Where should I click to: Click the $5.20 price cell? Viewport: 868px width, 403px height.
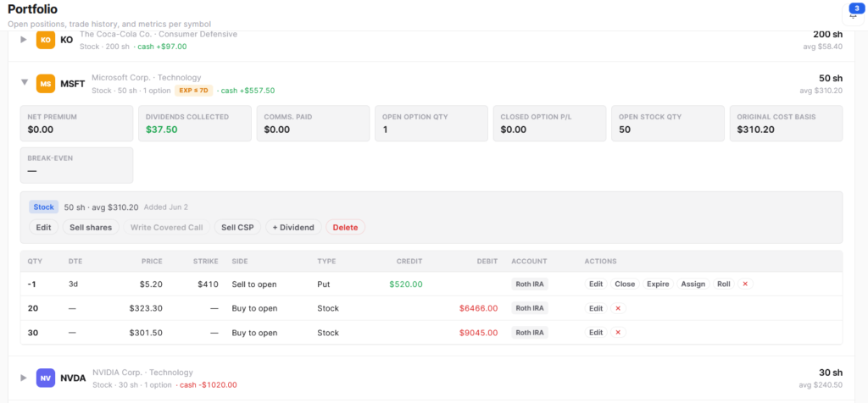[151, 284]
